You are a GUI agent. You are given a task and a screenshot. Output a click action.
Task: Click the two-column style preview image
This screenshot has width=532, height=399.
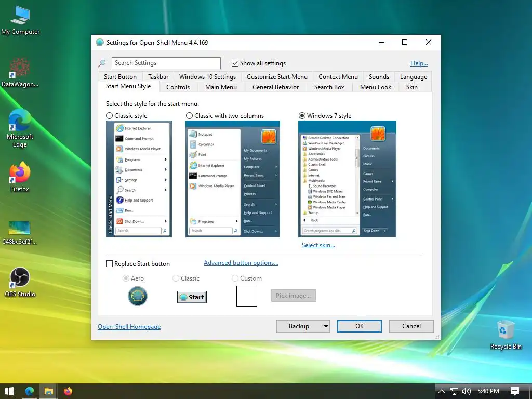tap(233, 179)
